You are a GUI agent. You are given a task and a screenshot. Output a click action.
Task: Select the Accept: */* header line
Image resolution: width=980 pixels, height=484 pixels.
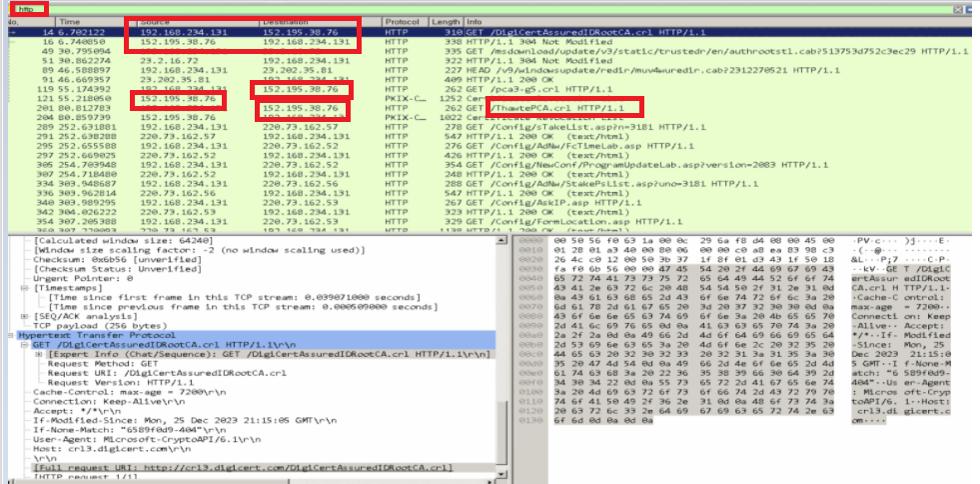[x=71, y=411]
